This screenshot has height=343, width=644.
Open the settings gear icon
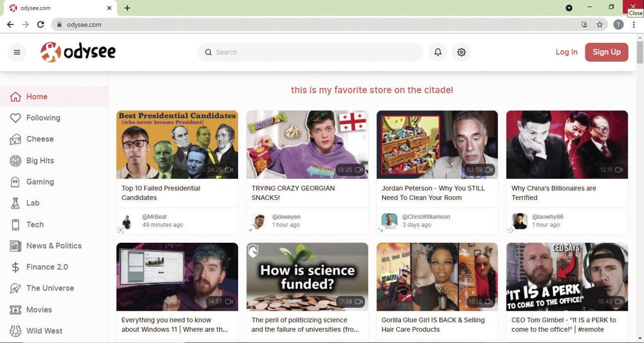[461, 52]
